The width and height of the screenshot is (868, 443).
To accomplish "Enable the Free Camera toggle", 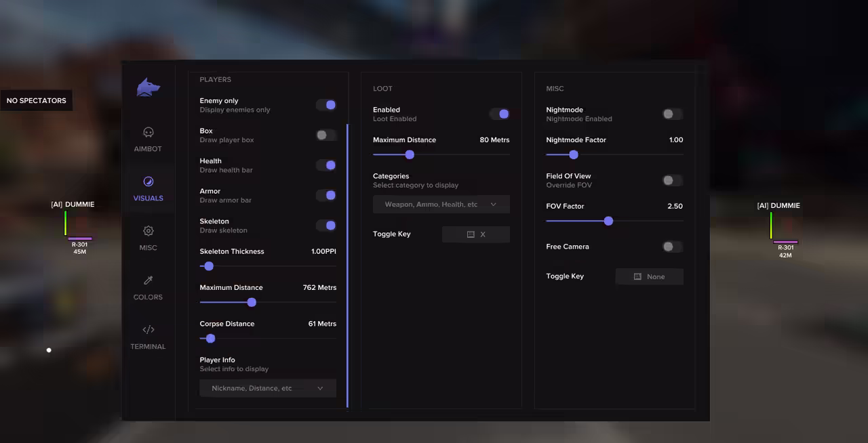I will tap(673, 247).
